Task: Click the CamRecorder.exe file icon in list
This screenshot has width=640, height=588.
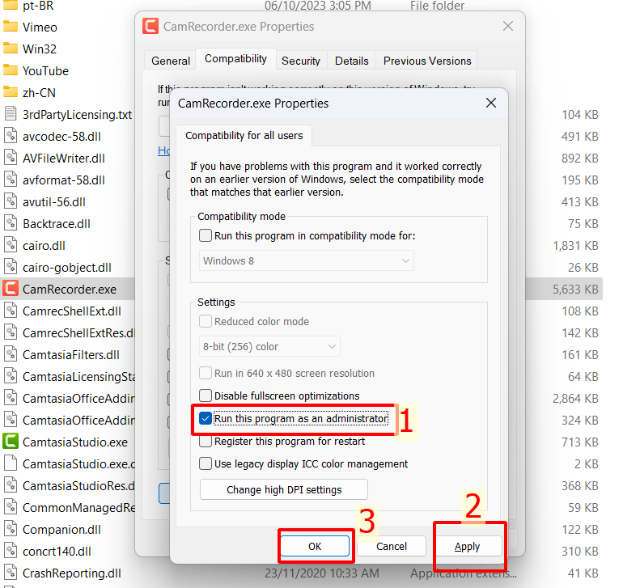Action: [x=10, y=289]
